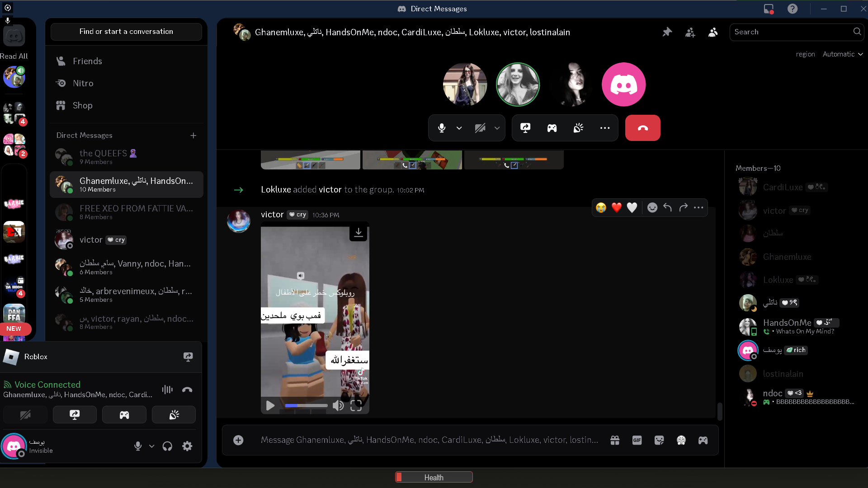Toggle deafen with headphones icon
Image resolution: width=868 pixels, height=488 pixels.
[x=167, y=446]
